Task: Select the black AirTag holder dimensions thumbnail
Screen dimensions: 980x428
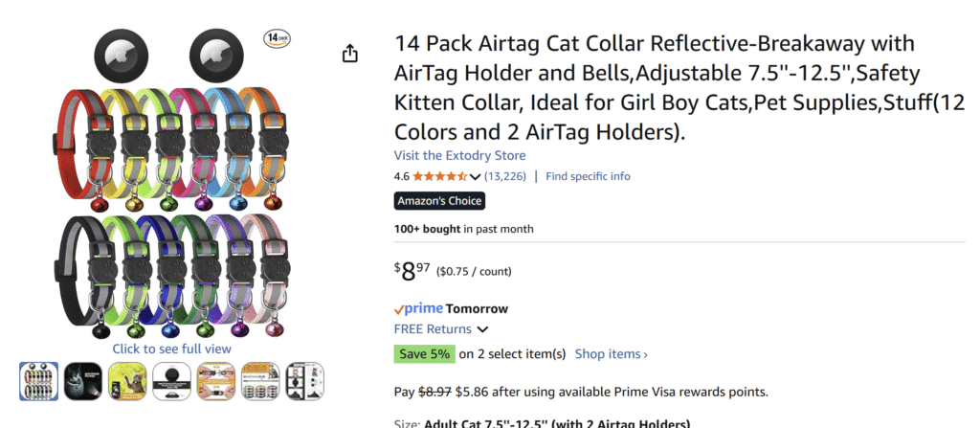Action: coord(171,381)
